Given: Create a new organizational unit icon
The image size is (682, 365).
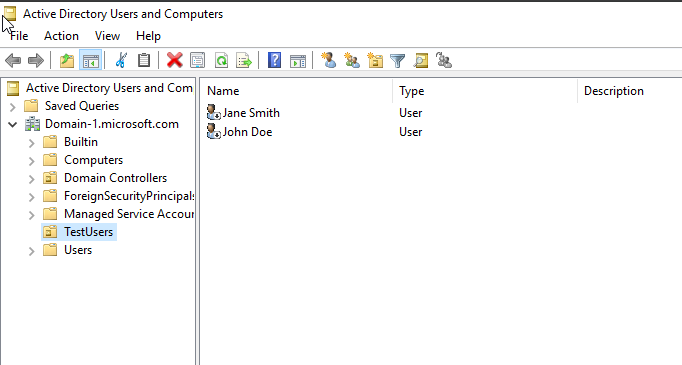Looking at the screenshot, I should (375, 60).
